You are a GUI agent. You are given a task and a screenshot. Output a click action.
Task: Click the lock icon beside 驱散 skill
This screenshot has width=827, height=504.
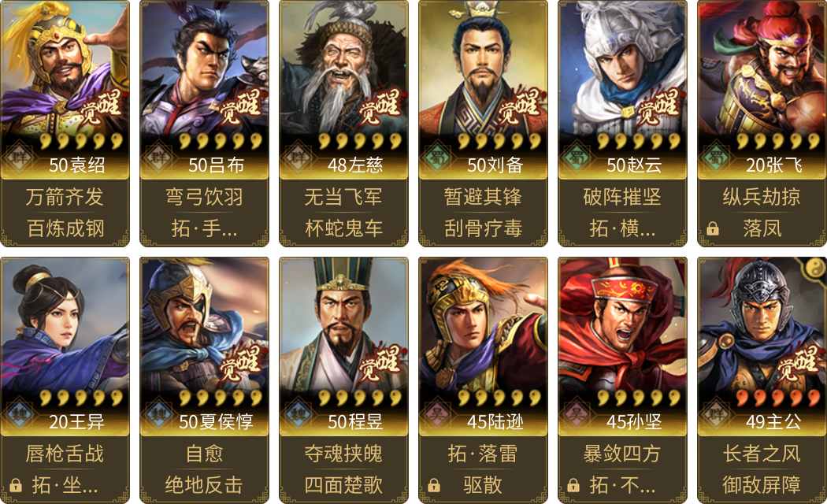point(434,485)
